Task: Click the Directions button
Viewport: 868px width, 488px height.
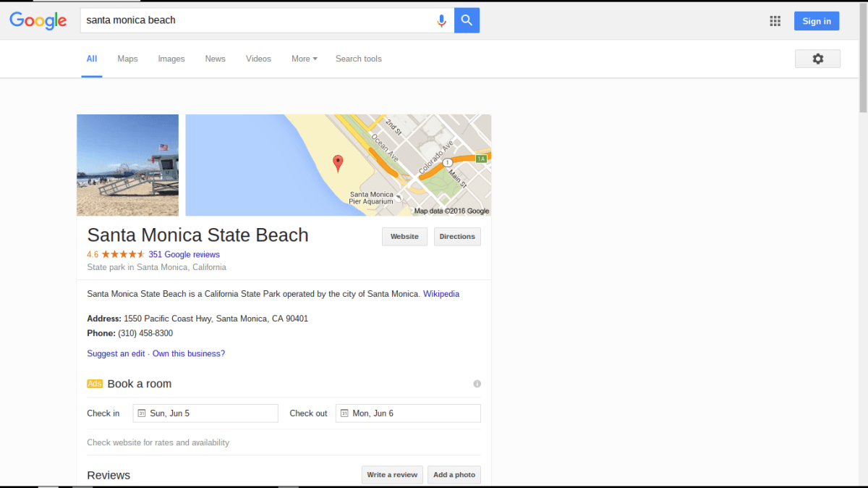Action: tap(457, 237)
